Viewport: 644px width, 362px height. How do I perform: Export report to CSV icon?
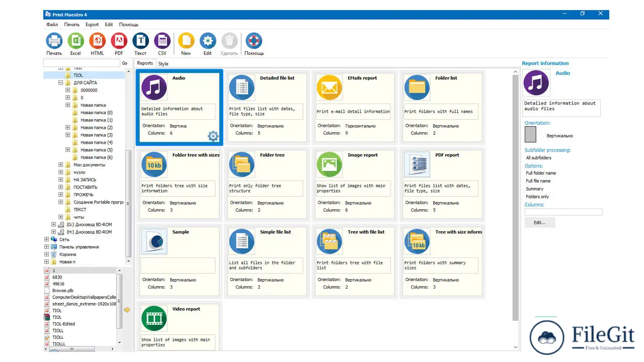pyautogui.click(x=162, y=41)
